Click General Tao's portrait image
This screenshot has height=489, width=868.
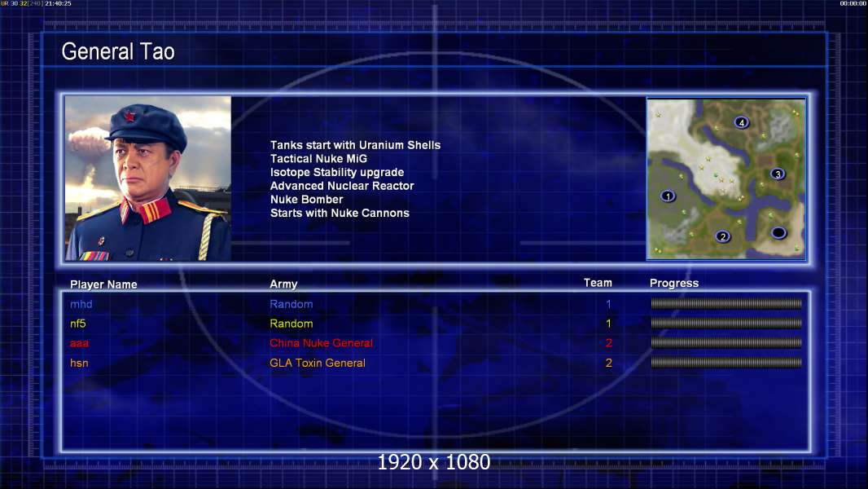click(x=148, y=178)
